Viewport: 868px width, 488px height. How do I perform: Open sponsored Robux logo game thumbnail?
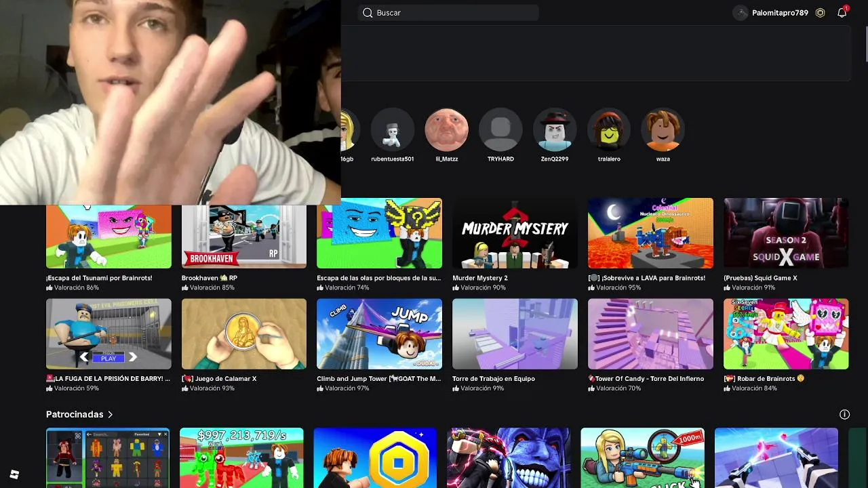pyautogui.click(x=375, y=457)
